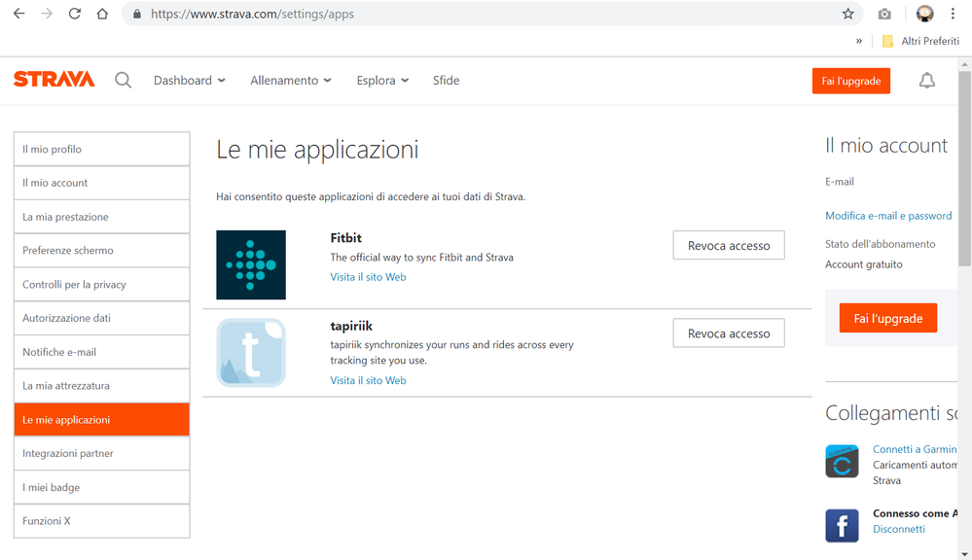
Task: Click the scrollbar up arrow
Action: point(964,64)
